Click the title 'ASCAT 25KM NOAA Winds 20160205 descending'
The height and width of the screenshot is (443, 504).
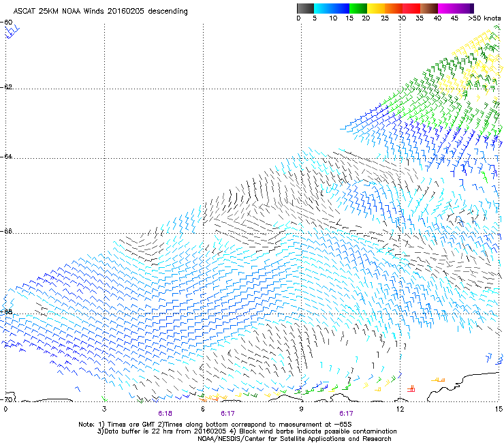[x=100, y=12]
